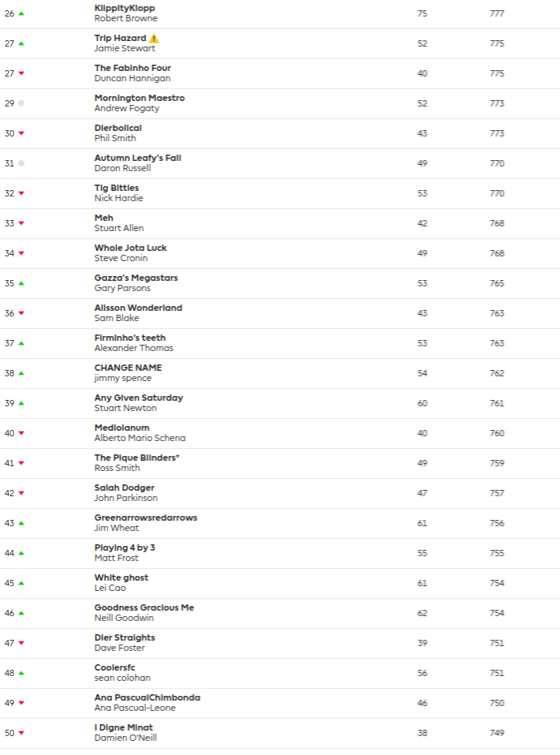Open Alisson Wonderland team entry
Image resolution: width=560 pixels, height=755 pixels.
138,308
